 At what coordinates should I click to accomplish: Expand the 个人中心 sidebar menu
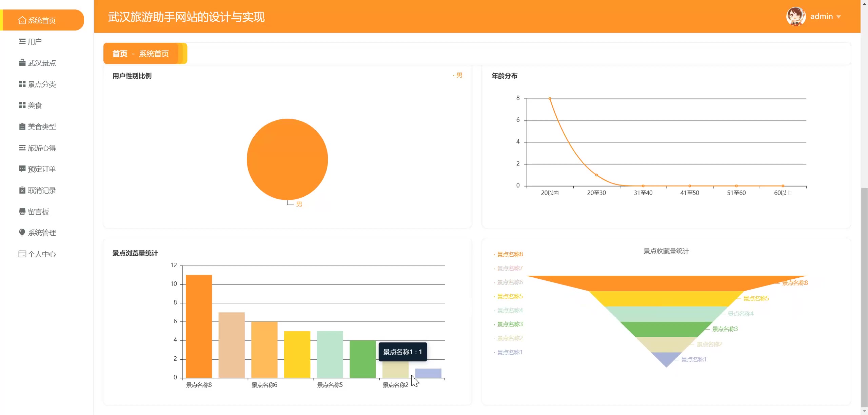pos(41,254)
